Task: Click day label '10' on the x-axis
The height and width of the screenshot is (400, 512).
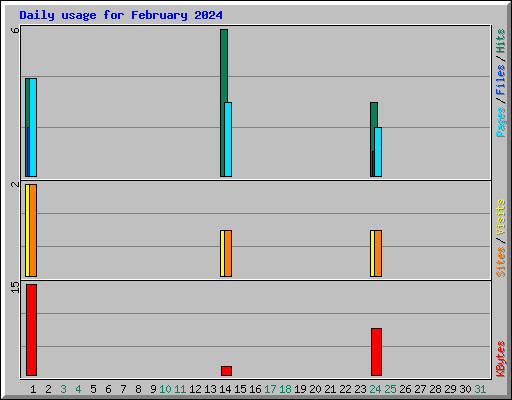Action: pyautogui.click(x=165, y=389)
